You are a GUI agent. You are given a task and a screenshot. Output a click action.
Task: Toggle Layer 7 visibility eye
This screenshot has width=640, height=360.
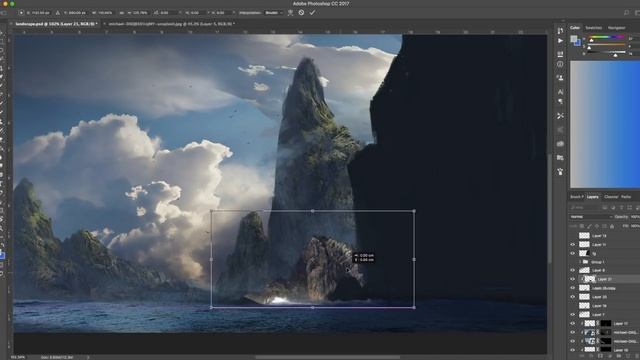pyautogui.click(x=573, y=315)
